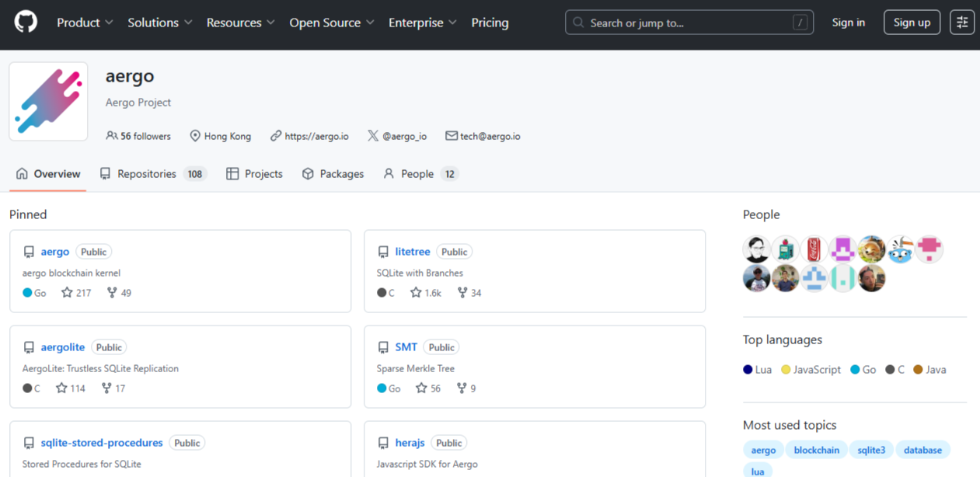The width and height of the screenshot is (980, 477).
Task: Open the SMT repository link
Action: (406, 347)
